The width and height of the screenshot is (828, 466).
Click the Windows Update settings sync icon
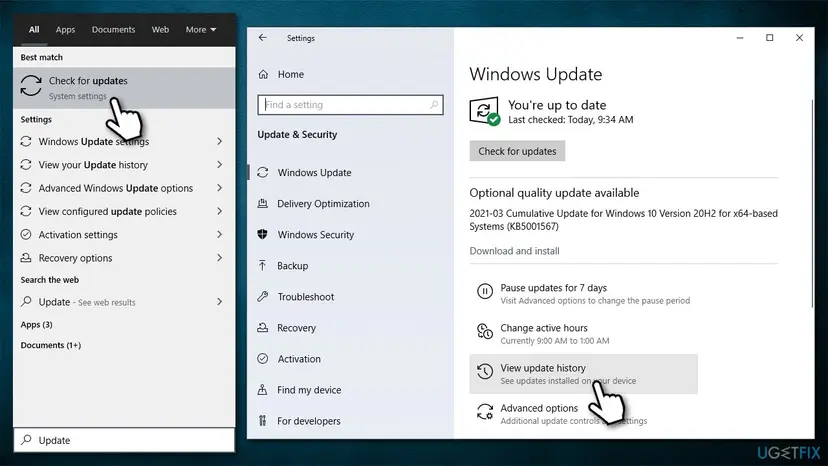pos(26,141)
